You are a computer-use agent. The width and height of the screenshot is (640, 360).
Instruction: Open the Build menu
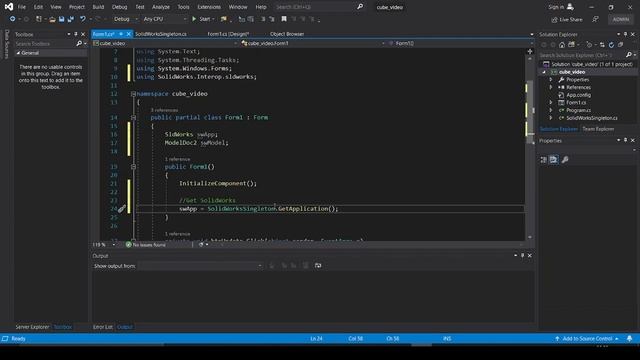(98, 7)
